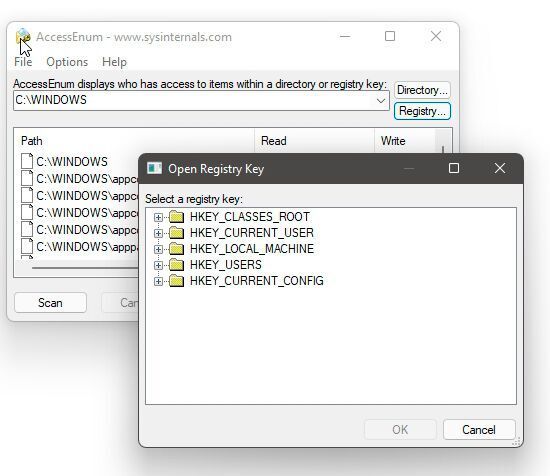Screen dimensions: 550x476
Task: Minimize the AccessEnum window
Action: pyautogui.click(x=345, y=36)
